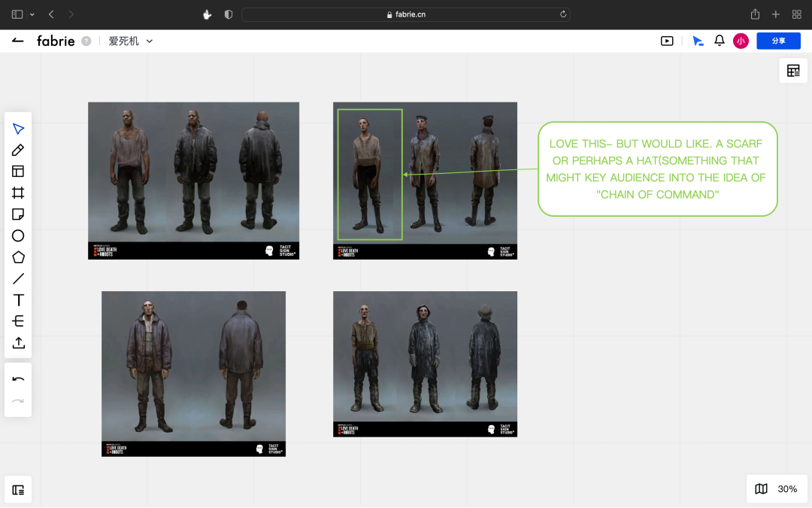This screenshot has width=812, height=508.
Task: Select the pentagon polygon tool
Action: click(18, 257)
